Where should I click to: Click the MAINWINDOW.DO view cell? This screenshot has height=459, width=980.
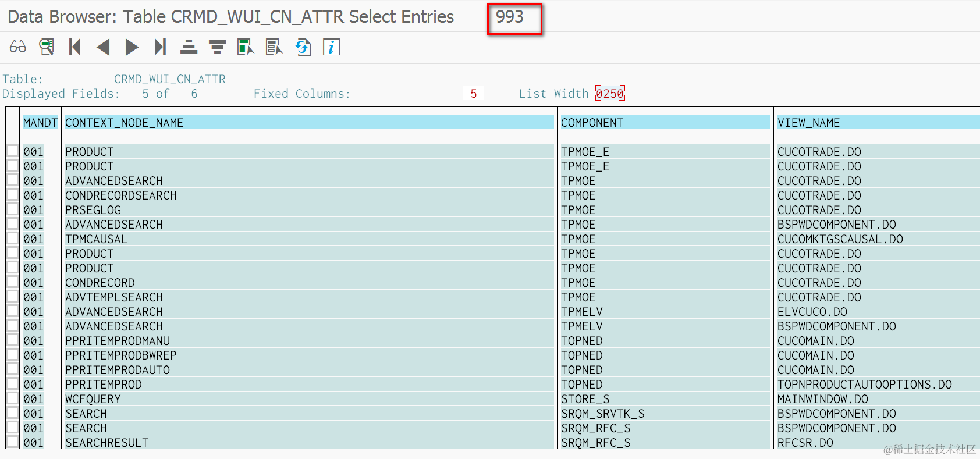(x=878, y=399)
